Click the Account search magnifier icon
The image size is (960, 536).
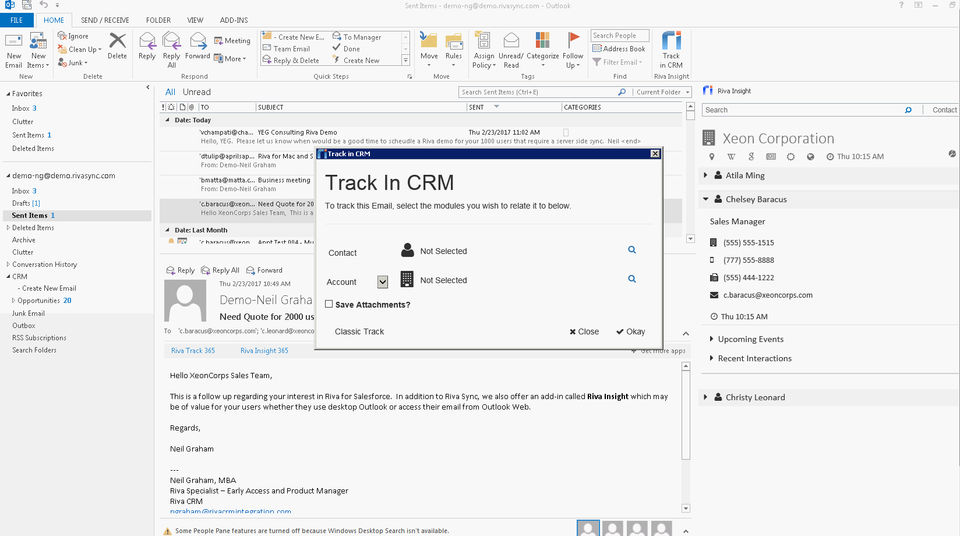coord(632,279)
